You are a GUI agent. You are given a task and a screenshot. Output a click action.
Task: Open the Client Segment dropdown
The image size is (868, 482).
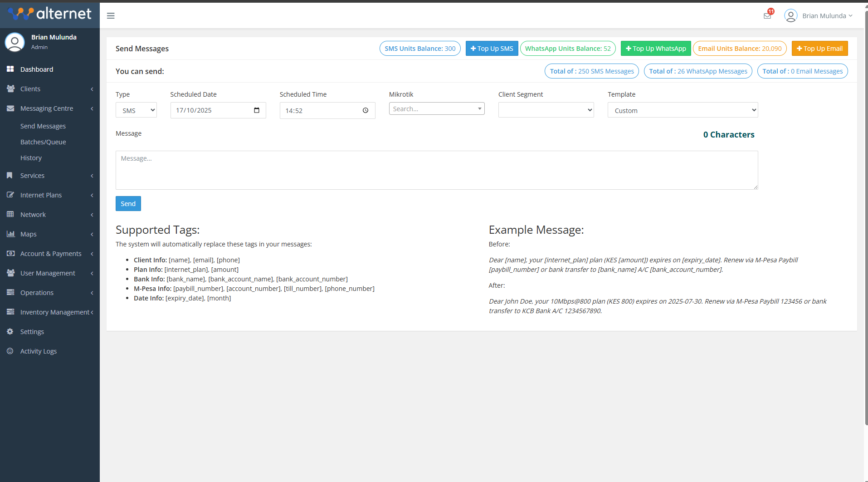546,110
